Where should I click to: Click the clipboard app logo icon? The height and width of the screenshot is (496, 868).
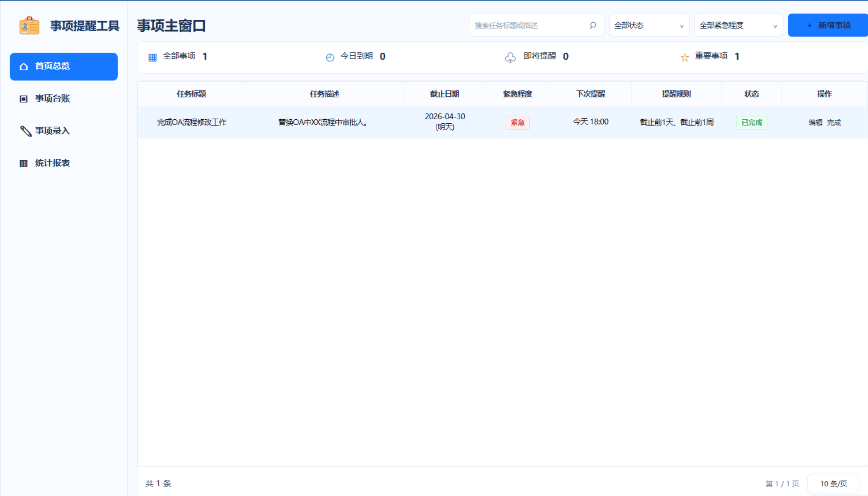pos(29,26)
